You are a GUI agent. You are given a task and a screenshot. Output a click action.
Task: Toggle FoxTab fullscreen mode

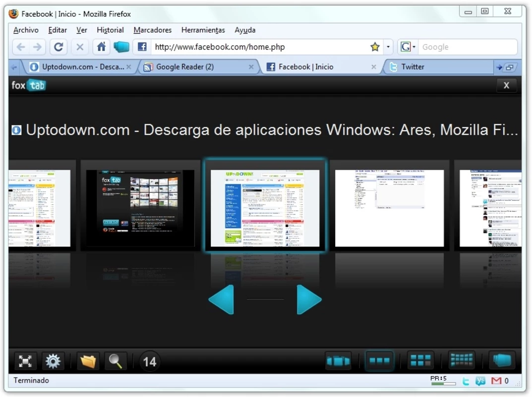[x=25, y=361]
